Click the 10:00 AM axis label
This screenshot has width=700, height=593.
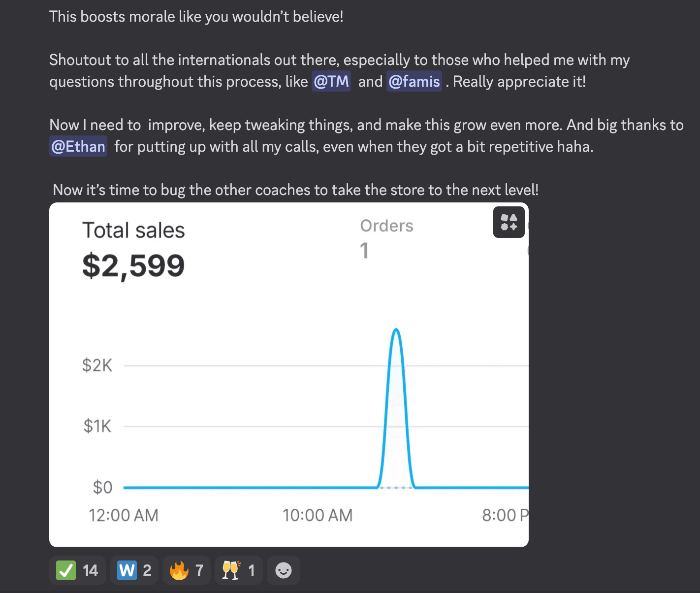click(x=318, y=515)
